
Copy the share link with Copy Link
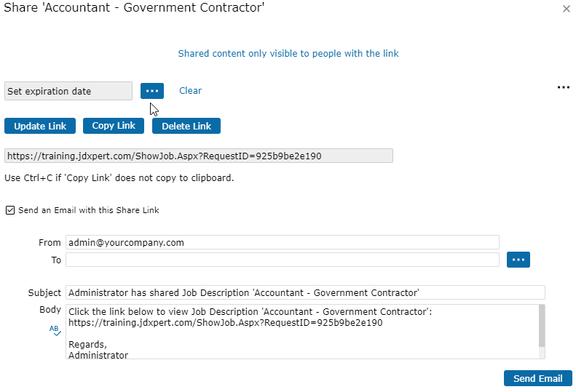pos(114,126)
